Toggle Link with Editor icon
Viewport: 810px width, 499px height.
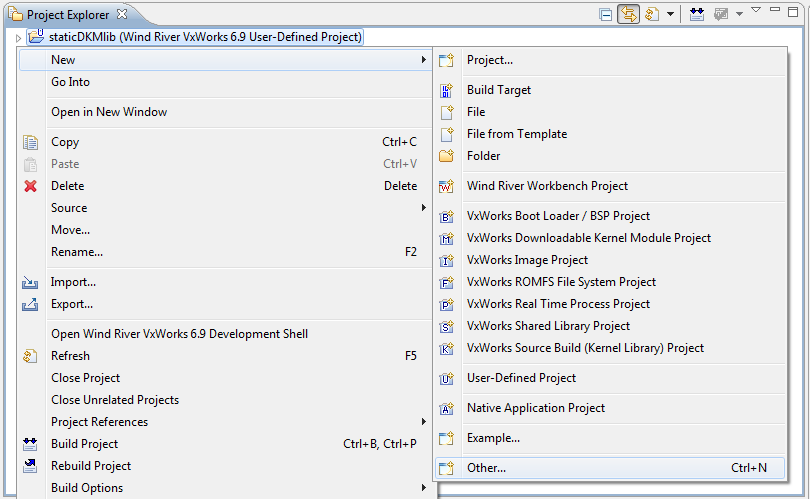click(628, 14)
